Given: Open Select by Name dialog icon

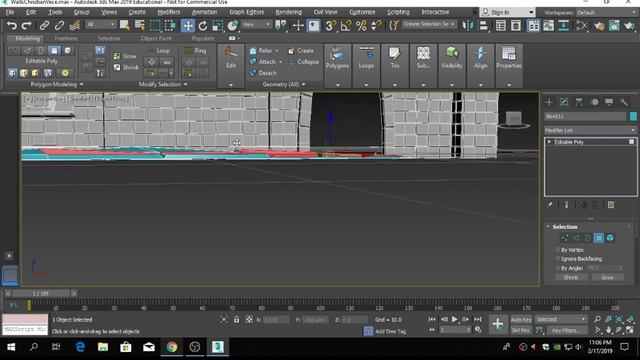Looking at the screenshot, I should pos(140,26).
